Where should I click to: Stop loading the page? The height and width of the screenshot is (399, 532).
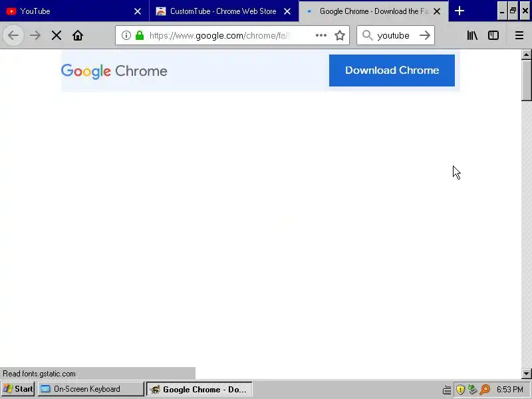(57, 35)
